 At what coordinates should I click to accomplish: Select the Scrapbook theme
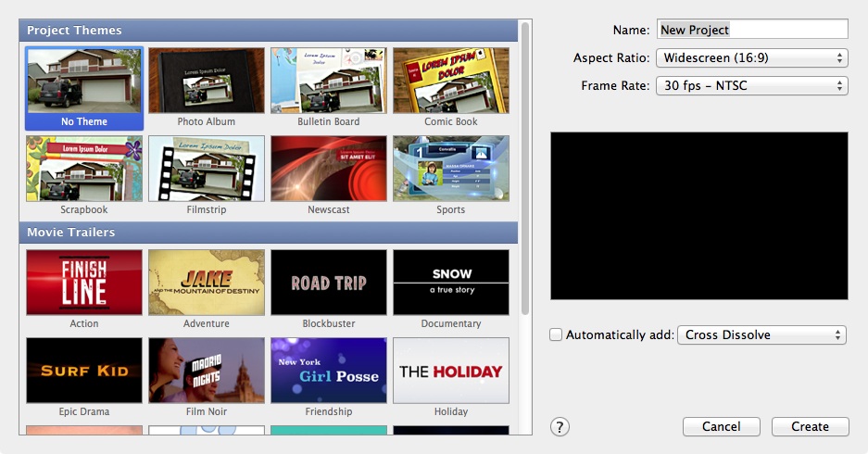(x=84, y=169)
